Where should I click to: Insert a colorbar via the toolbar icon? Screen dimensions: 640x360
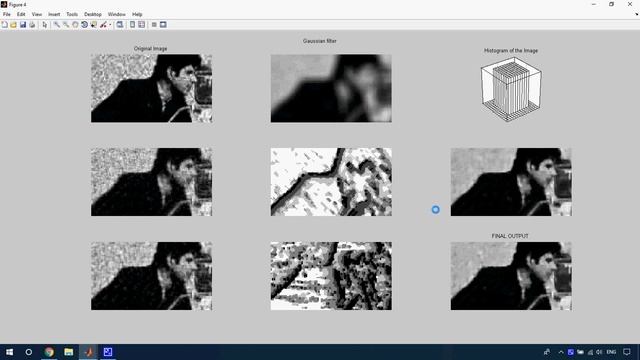(132, 25)
